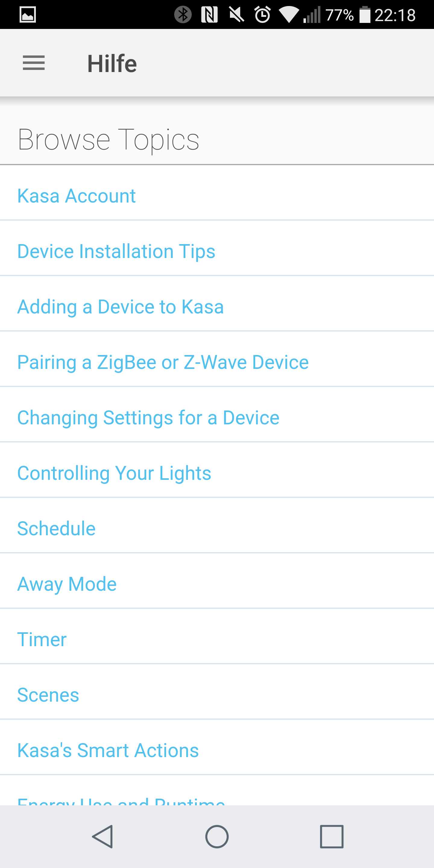Tap the screenshot notification icon
The height and width of the screenshot is (868, 434).
[x=28, y=15]
